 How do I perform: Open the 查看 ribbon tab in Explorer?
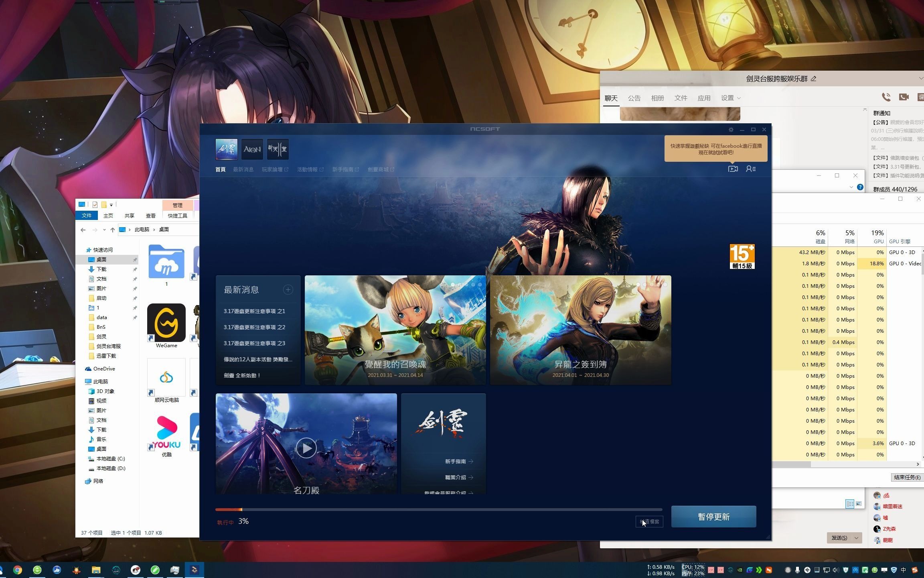click(x=151, y=216)
